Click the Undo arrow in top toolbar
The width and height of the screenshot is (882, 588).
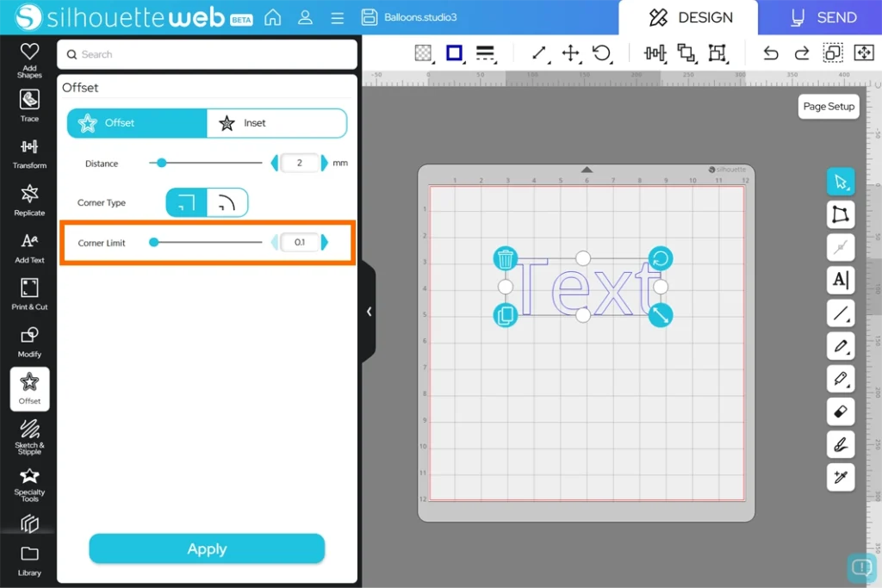click(770, 53)
